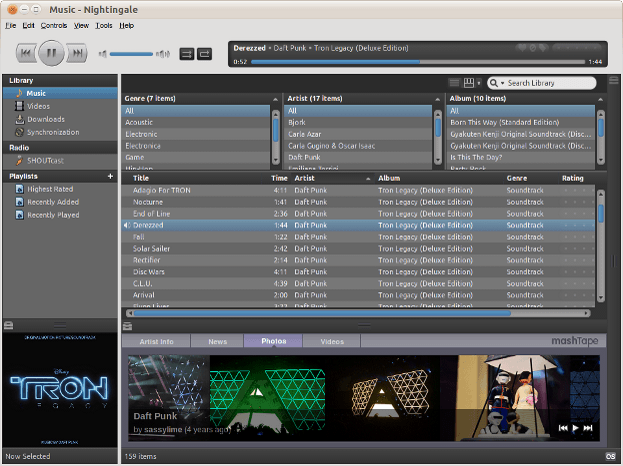Skip to the previous track

(x=26, y=53)
